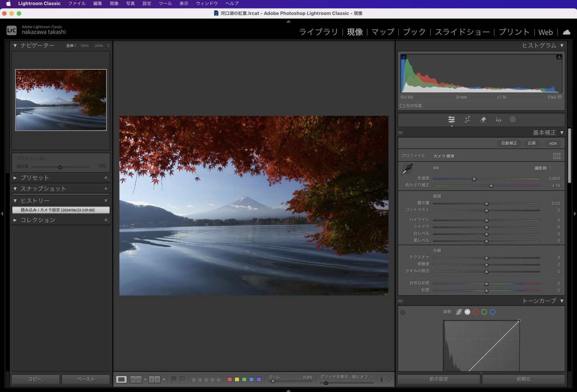Open the cloud sync status icon
577x392 pixels.
567,32
